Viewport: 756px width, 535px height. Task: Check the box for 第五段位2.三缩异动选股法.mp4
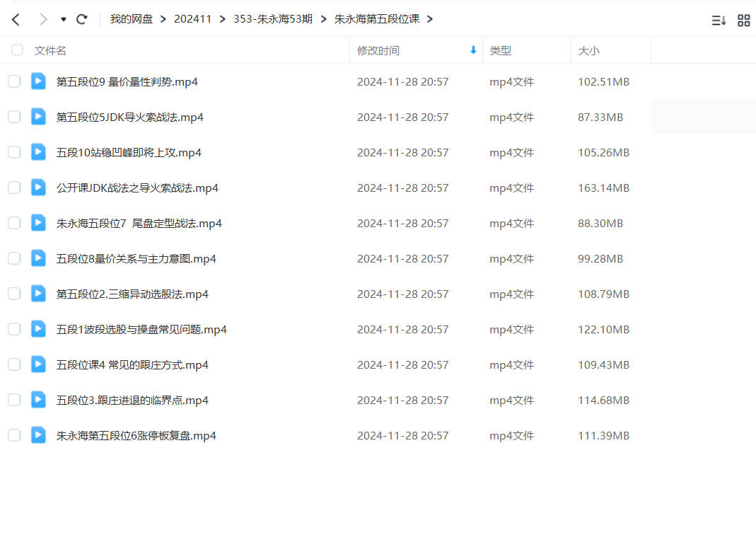coord(14,294)
